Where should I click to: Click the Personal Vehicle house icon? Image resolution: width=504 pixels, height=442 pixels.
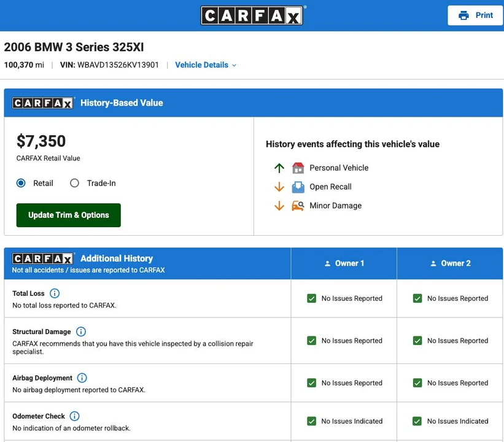tap(298, 168)
